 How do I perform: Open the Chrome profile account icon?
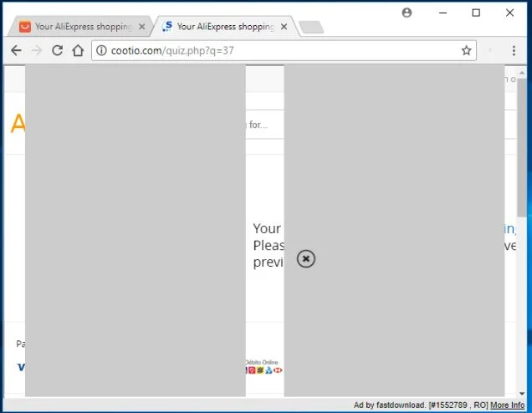click(x=407, y=13)
